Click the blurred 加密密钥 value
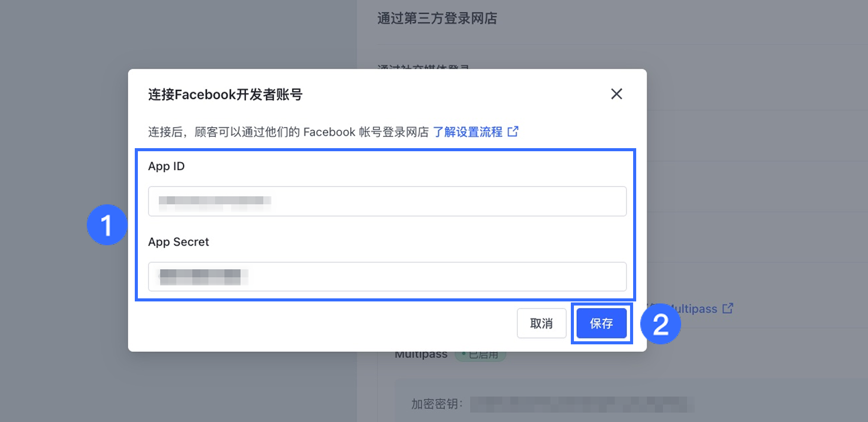This screenshot has width=868, height=422. (582, 404)
